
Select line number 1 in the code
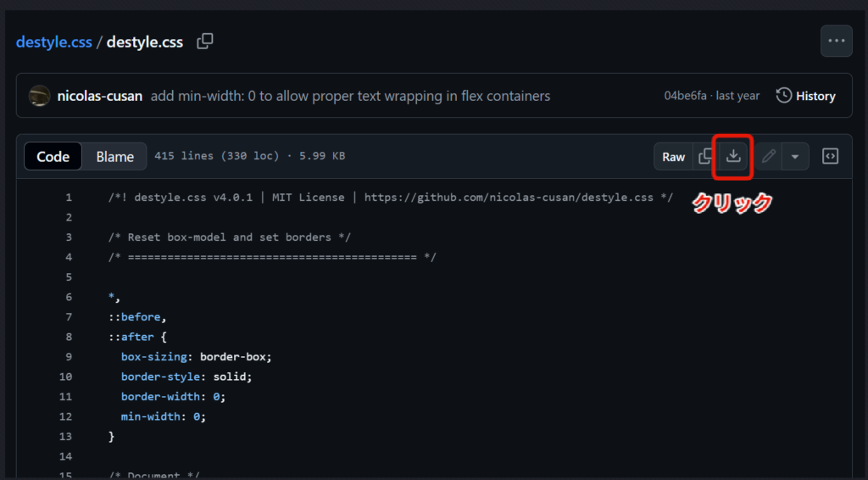69,198
